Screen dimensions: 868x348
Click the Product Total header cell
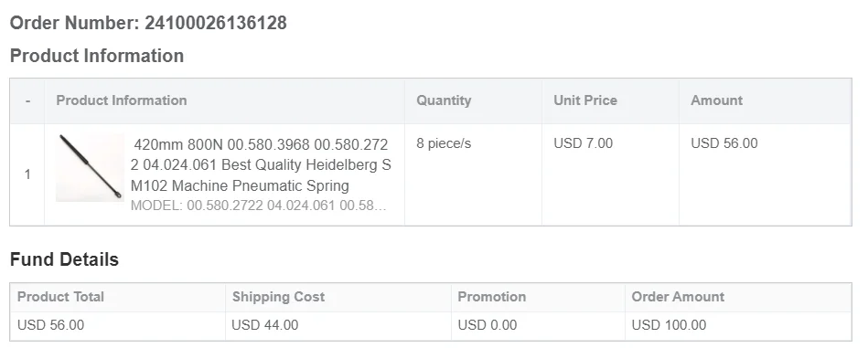(118, 297)
